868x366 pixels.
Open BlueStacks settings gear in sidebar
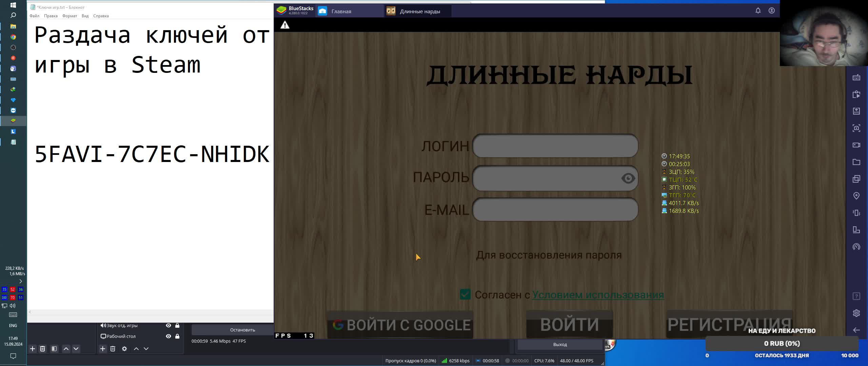tap(856, 313)
